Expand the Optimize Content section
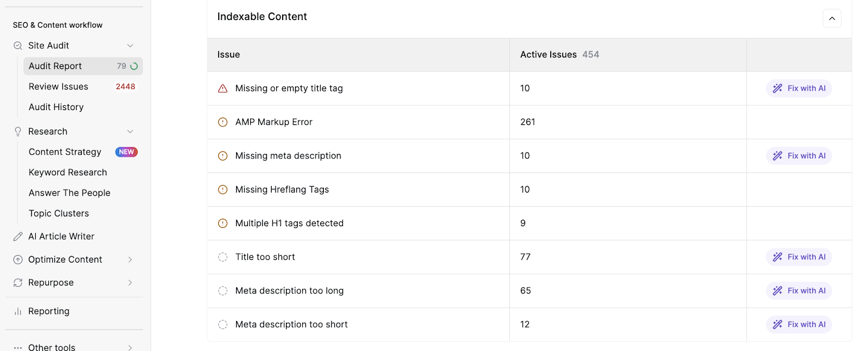Image resolution: width=868 pixels, height=351 pixels. (130, 259)
